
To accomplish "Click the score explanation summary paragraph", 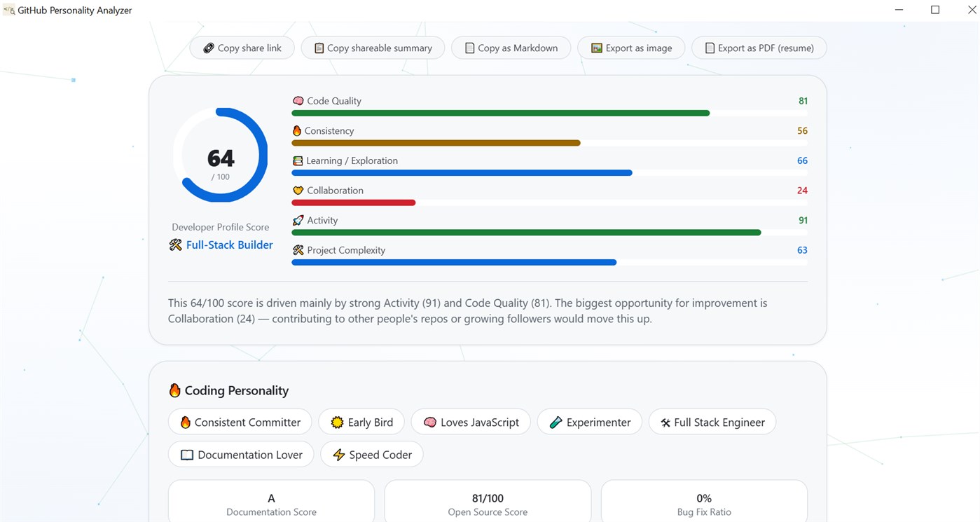I will click(x=468, y=311).
